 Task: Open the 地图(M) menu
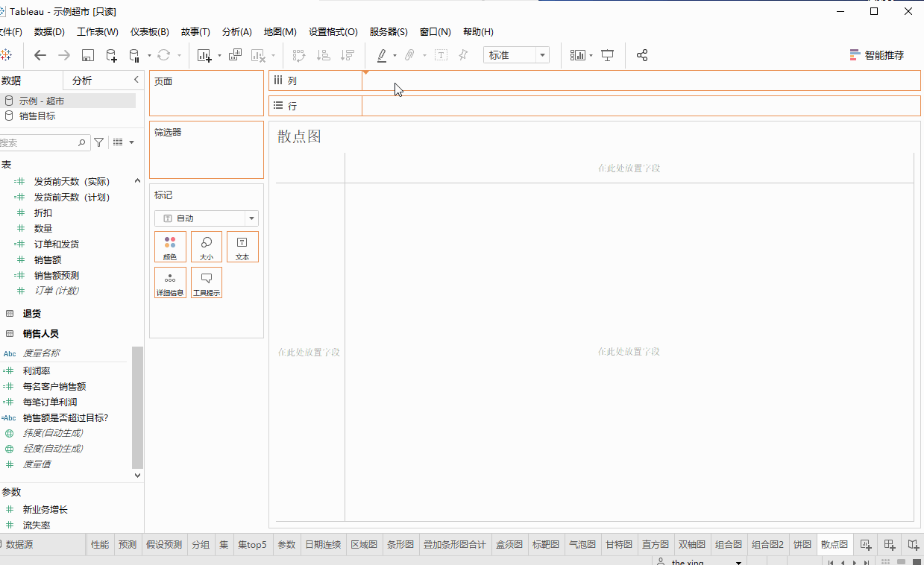pos(280,32)
